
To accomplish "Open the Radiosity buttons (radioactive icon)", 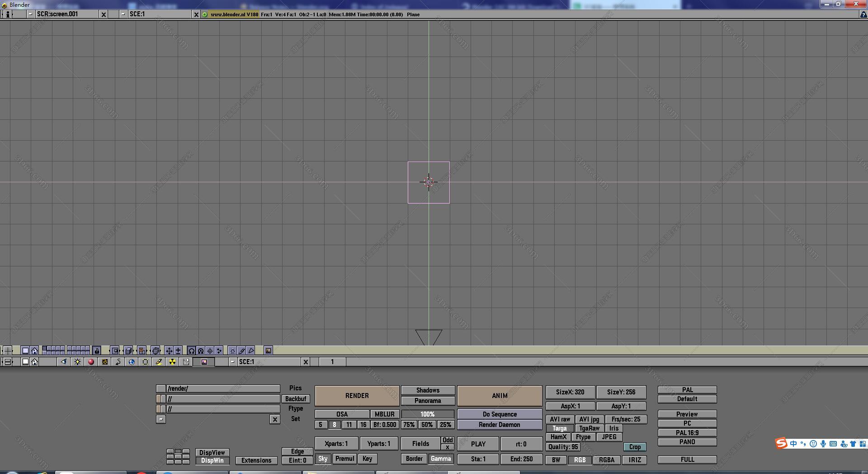I will tap(173, 362).
